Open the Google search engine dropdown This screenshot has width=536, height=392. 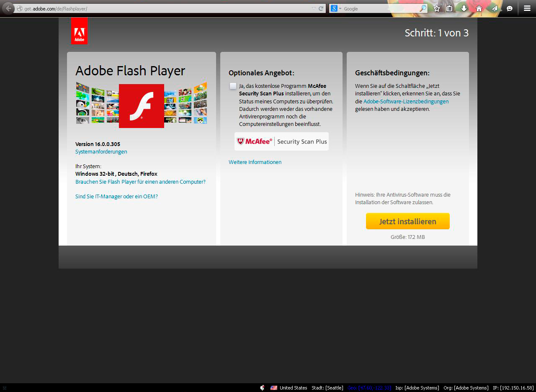[x=336, y=8]
